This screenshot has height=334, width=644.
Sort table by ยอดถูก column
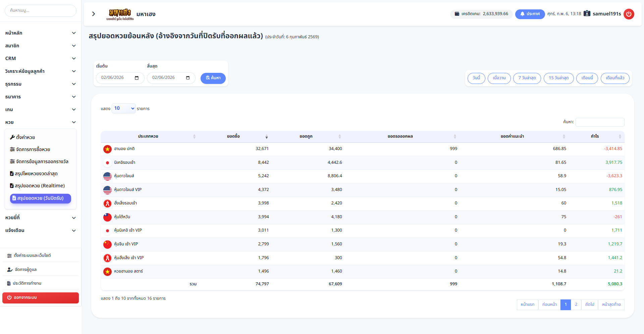pos(306,136)
